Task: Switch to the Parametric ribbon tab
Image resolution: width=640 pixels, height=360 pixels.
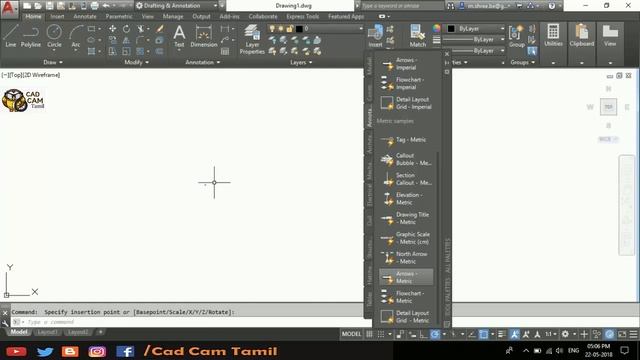Action: point(119,16)
